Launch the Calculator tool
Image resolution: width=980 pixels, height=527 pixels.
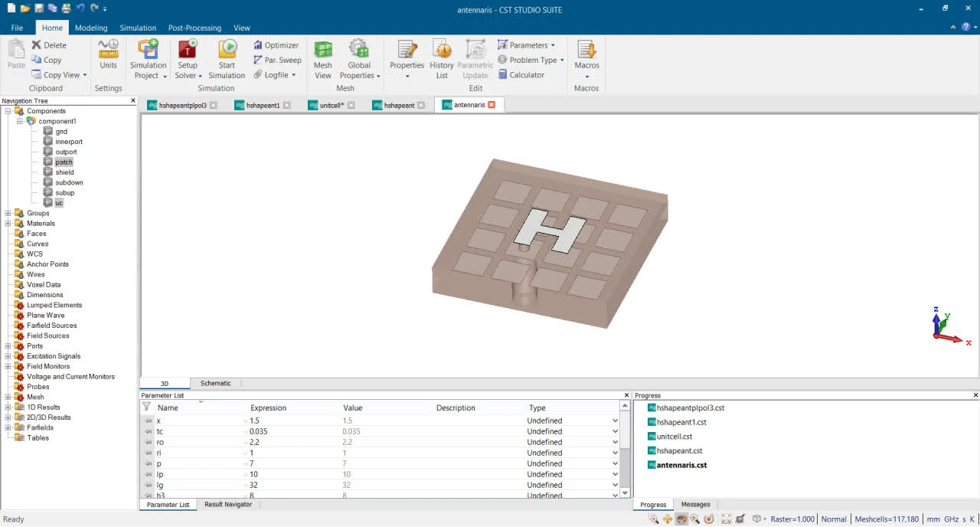(521, 75)
